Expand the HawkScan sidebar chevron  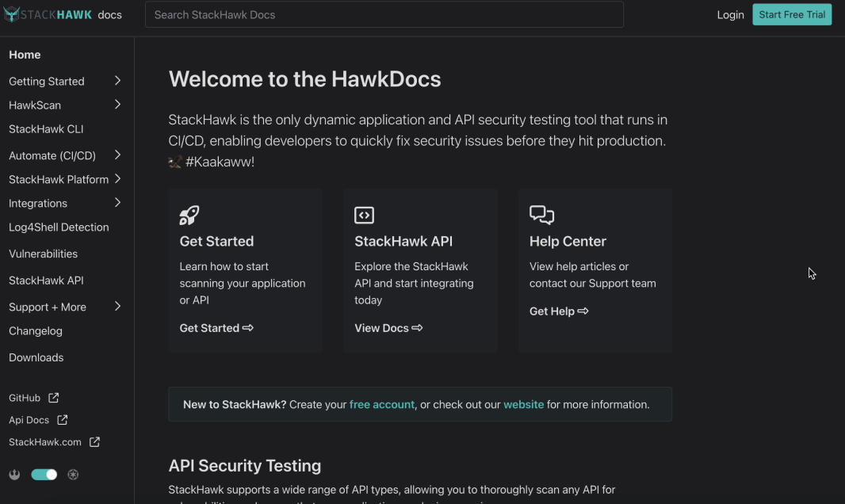(x=117, y=105)
